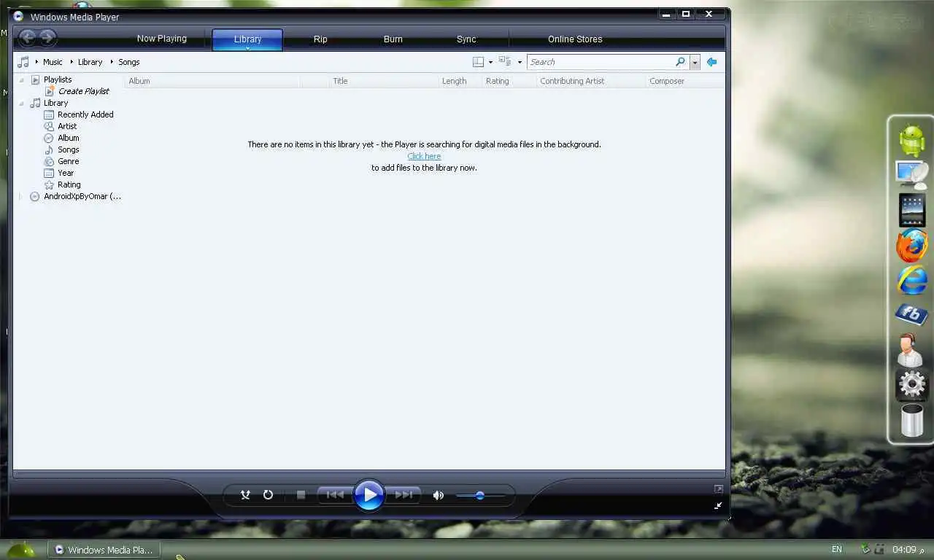934x560 pixels.
Task: Adjust the volume slider
Action: (480, 496)
